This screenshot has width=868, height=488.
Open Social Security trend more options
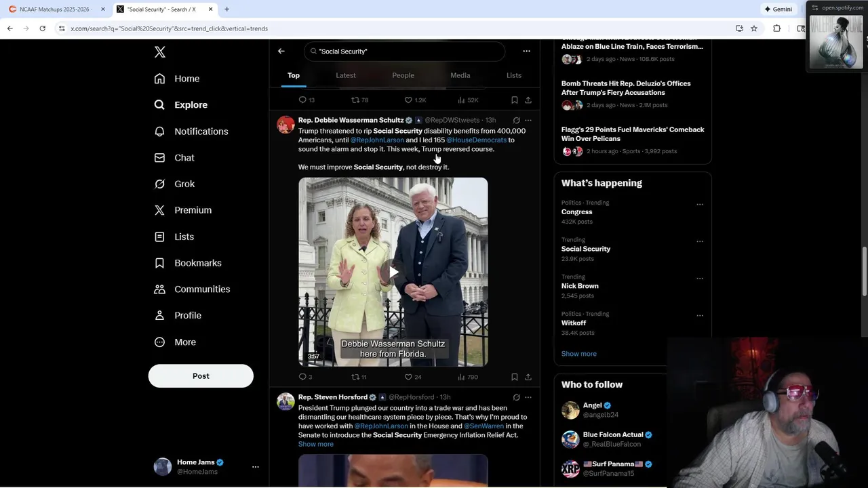point(700,241)
